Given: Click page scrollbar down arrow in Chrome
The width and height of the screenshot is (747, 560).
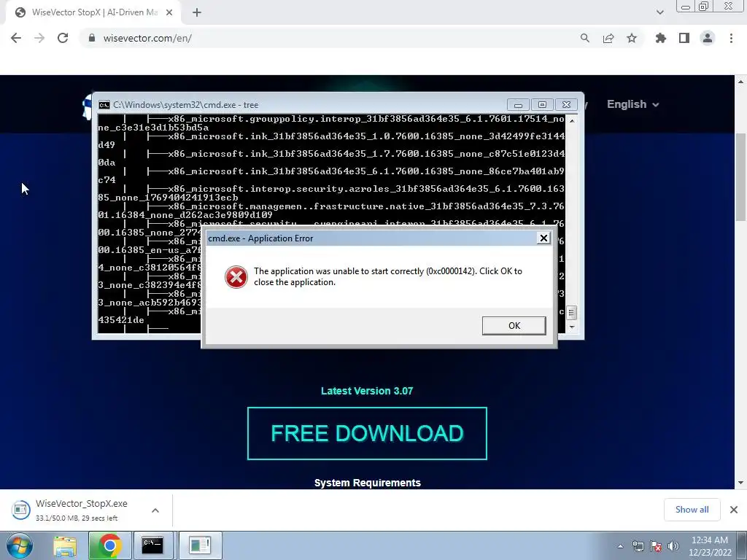Looking at the screenshot, I should point(741,483).
